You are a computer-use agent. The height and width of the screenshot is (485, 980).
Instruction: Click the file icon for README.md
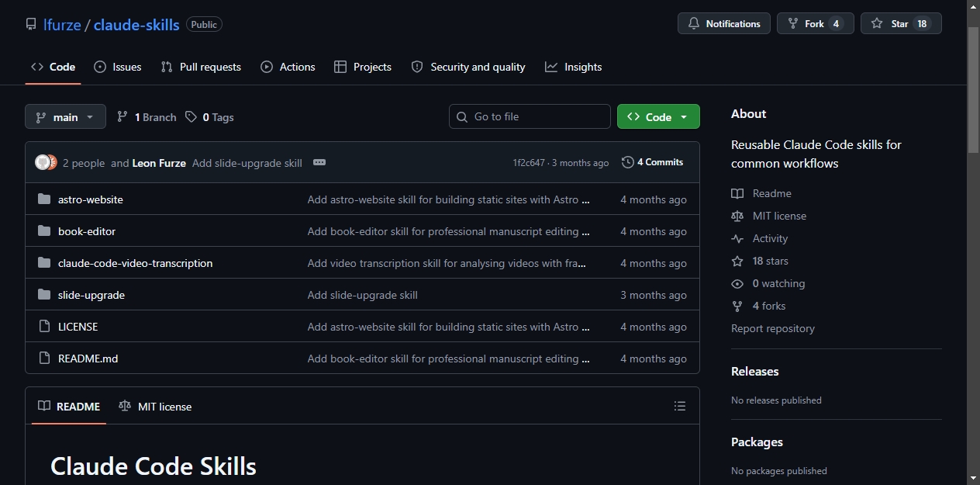pyautogui.click(x=44, y=359)
